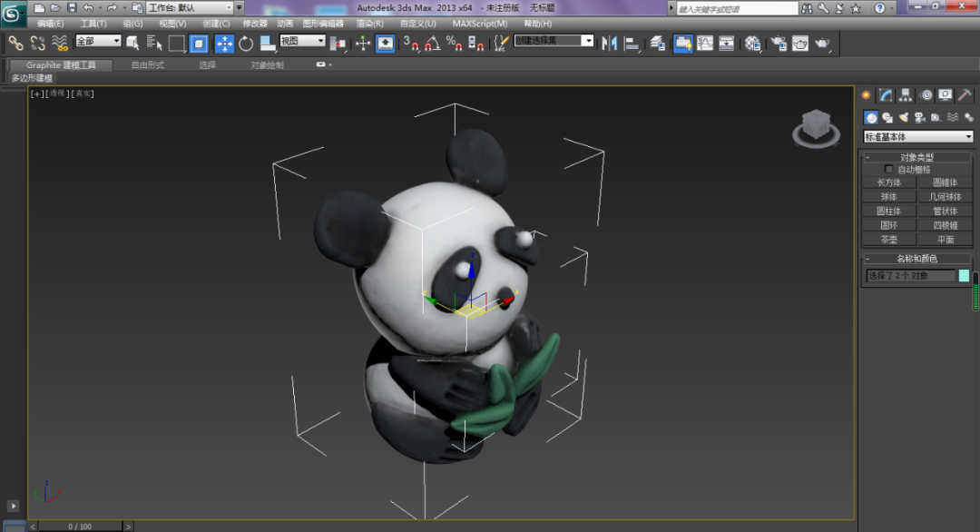Screen dimensions: 980x532
Task: Open the Curve Editor icon
Action: [x=705, y=44]
